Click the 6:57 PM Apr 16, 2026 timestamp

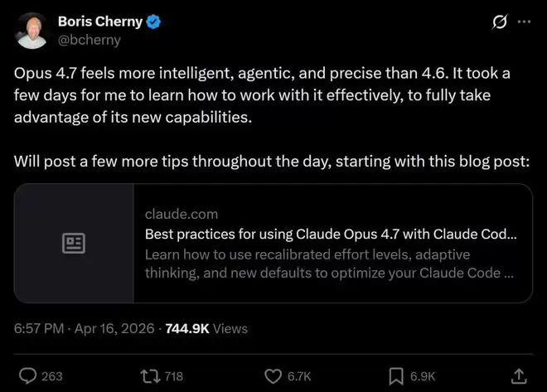click(x=84, y=328)
